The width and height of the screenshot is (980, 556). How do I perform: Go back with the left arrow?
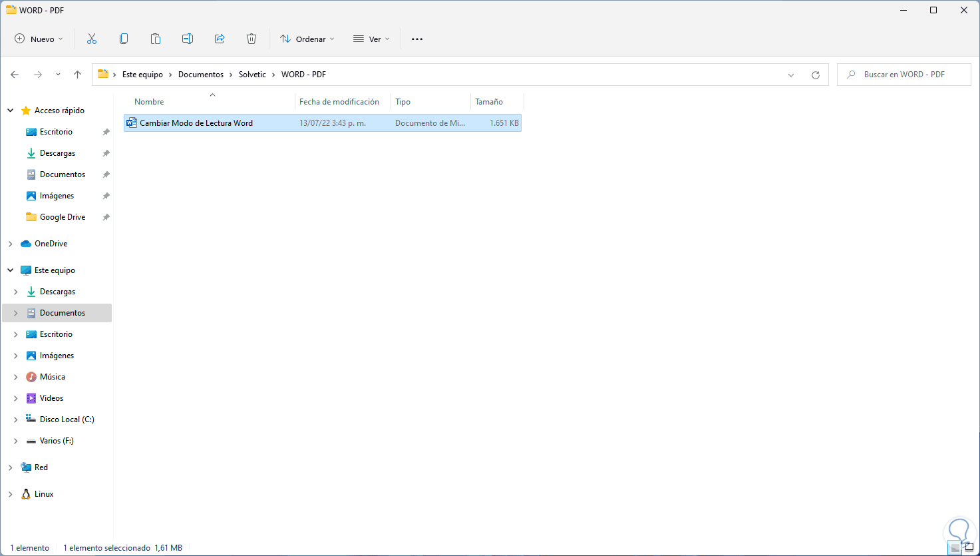(x=15, y=75)
